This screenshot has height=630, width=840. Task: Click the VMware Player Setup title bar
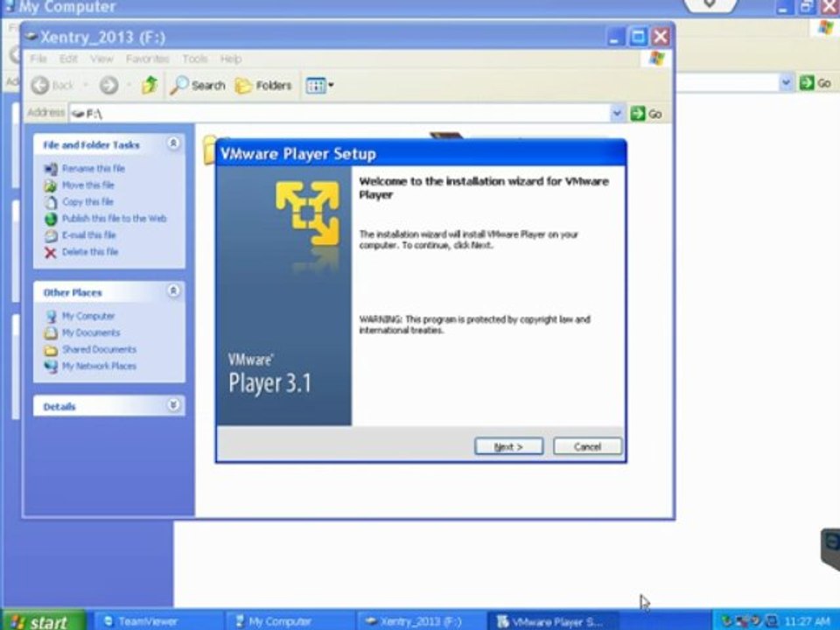pyautogui.click(x=421, y=154)
